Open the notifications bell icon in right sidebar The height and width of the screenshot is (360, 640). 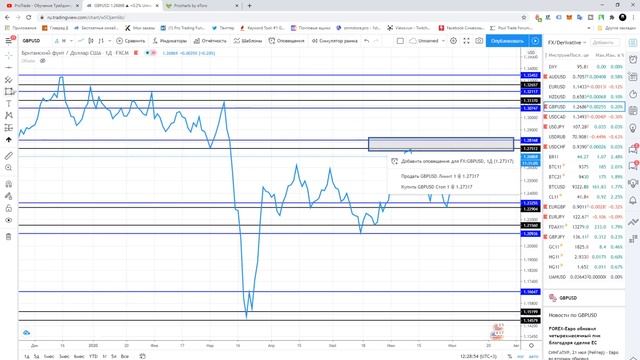point(633,200)
